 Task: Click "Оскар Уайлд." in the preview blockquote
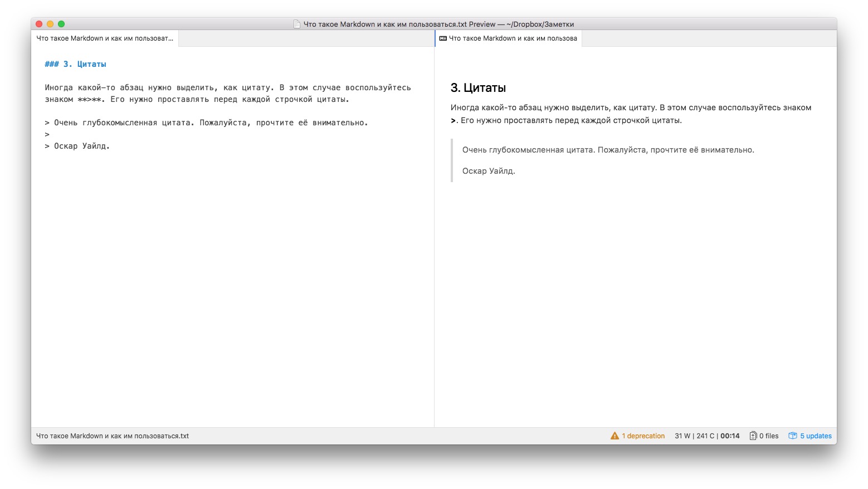489,171
